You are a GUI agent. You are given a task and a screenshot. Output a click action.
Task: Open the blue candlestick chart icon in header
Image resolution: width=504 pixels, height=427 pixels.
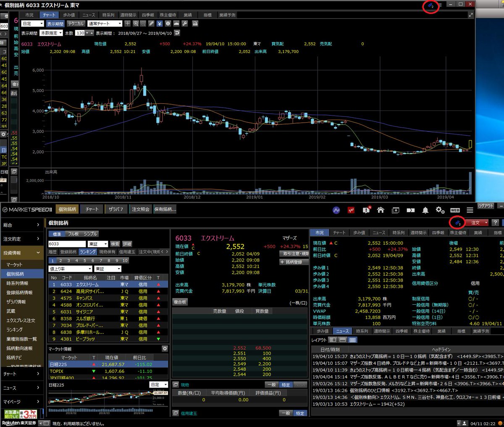click(x=336, y=210)
